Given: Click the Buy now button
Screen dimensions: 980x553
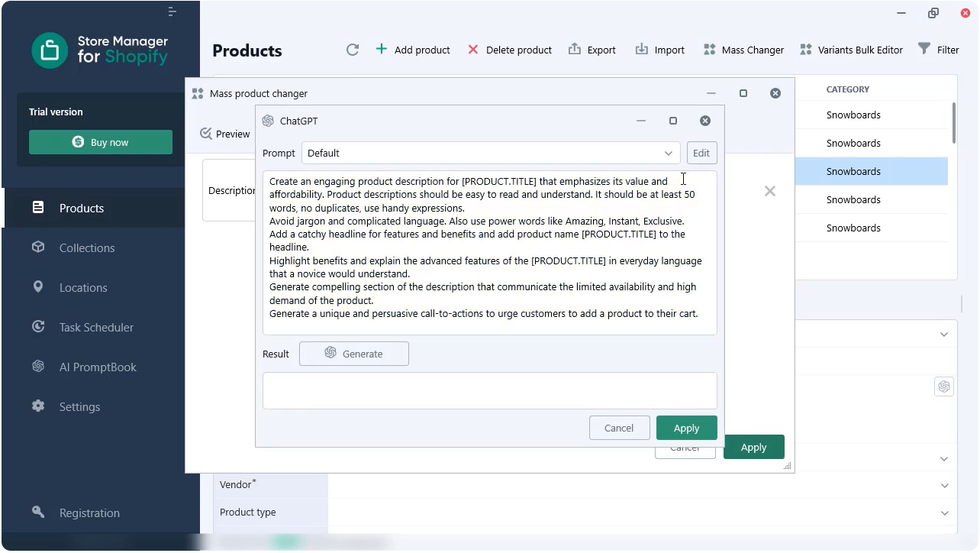Looking at the screenshot, I should [101, 142].
